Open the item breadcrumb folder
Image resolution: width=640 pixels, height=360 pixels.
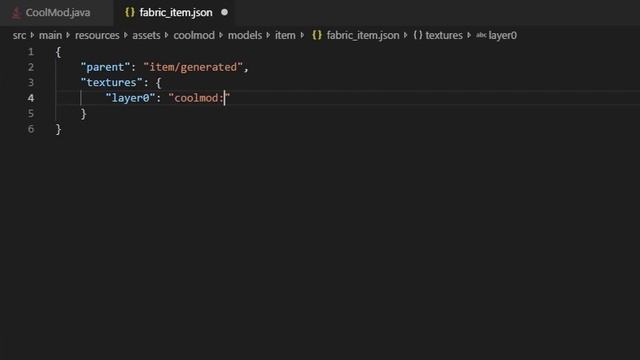(285, 36)
